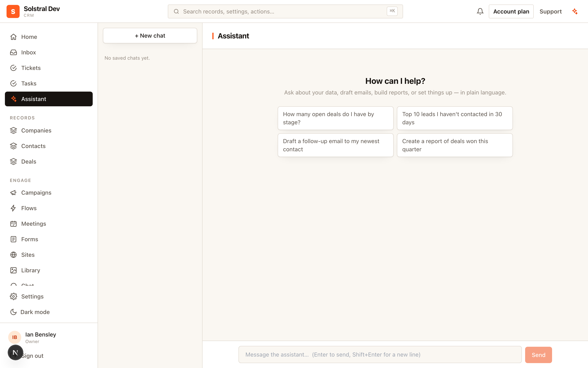The image size is (588, 368).
Task: Select 'How many open deals' suggestion
Action: (x=336, y=118)
